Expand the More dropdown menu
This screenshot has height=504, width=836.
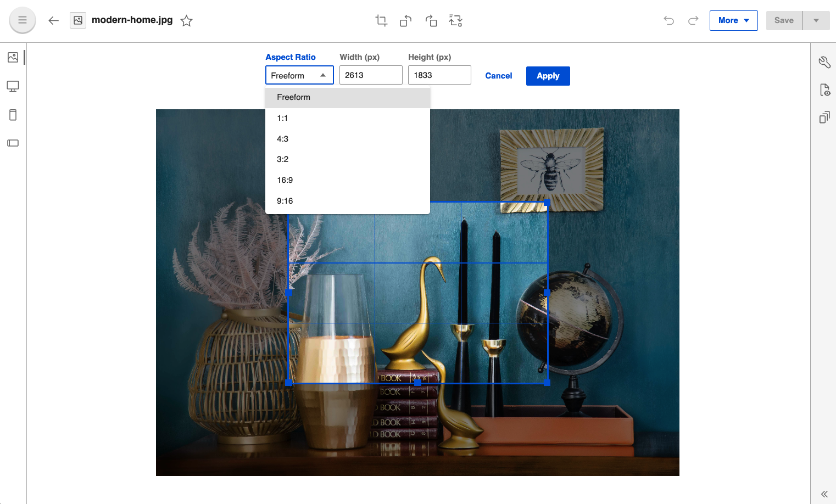pos(733,20)
